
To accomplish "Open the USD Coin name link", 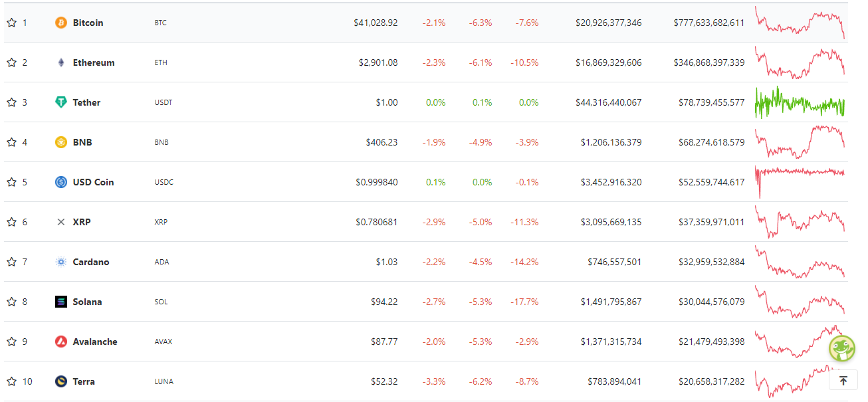I will click(x=94, y=182).
